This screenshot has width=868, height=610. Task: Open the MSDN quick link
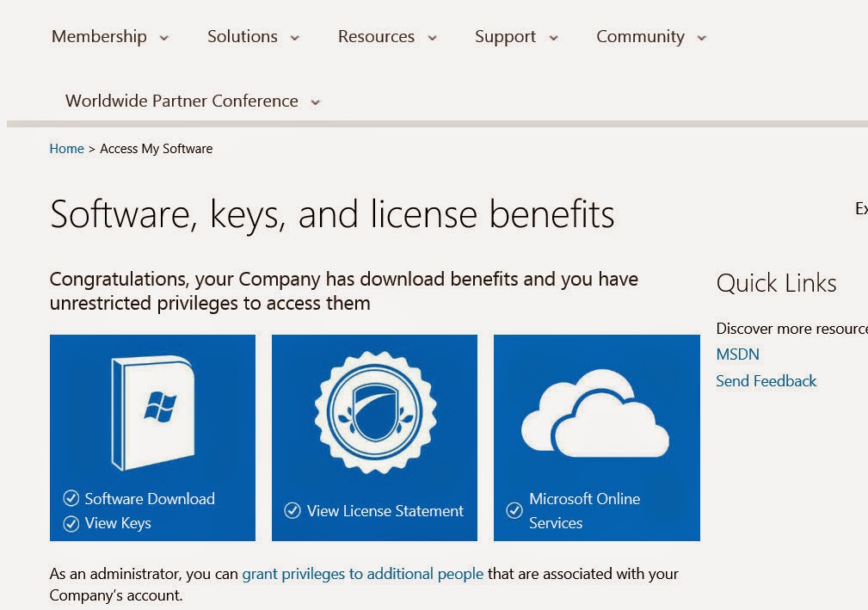coord(737,354)
